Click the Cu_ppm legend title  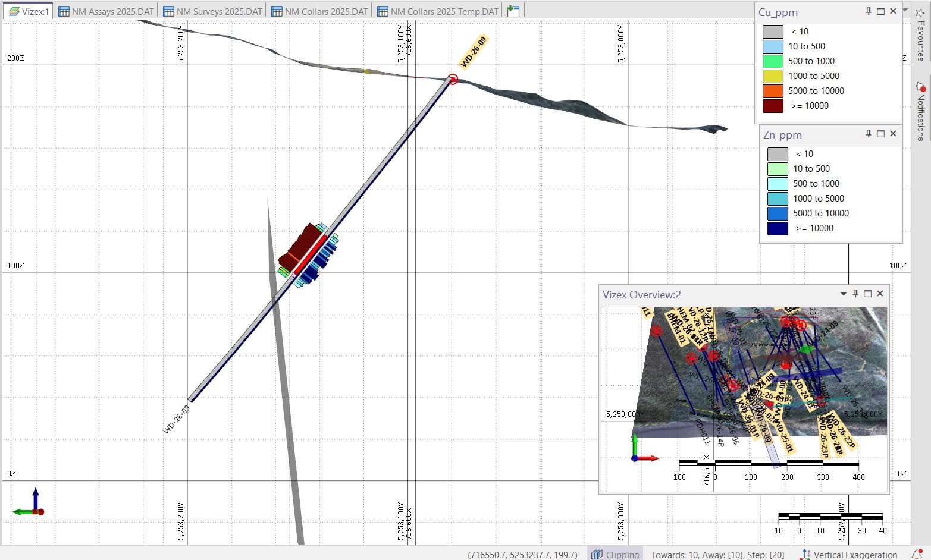point(778,12)
